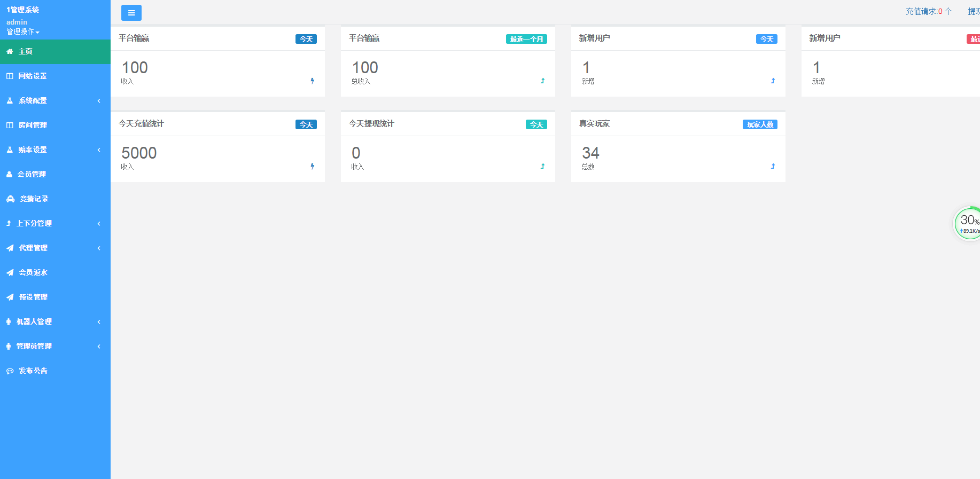The width and height of the screenshot is (980, 479).
Task: Open the 管理操作 dropdown under admin
Action: 22,32
